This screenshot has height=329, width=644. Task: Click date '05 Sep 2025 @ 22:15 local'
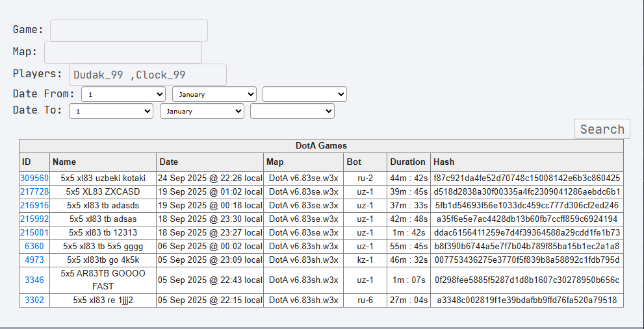coord(210,300)
